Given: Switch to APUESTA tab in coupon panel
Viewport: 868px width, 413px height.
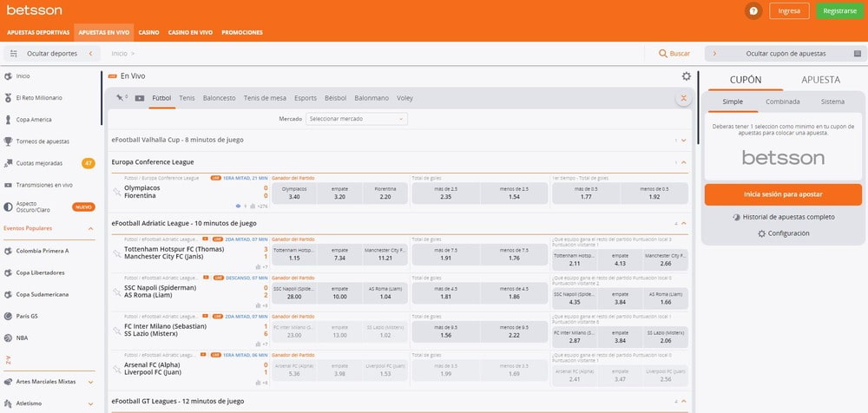Looking at the screenshot, I should pyautogui.click(x=821, y=80).
